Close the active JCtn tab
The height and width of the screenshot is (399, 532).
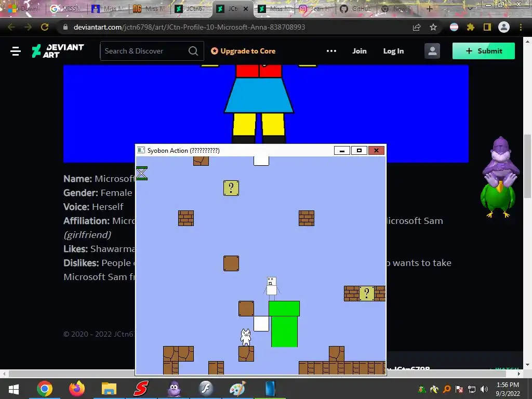click(x=246, y=9)
